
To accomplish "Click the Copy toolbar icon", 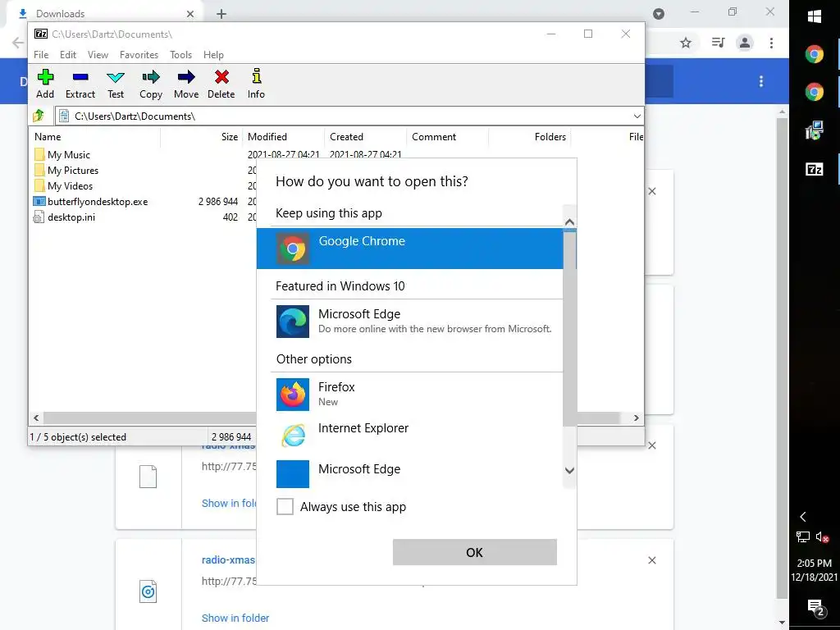I will point(151,84).
